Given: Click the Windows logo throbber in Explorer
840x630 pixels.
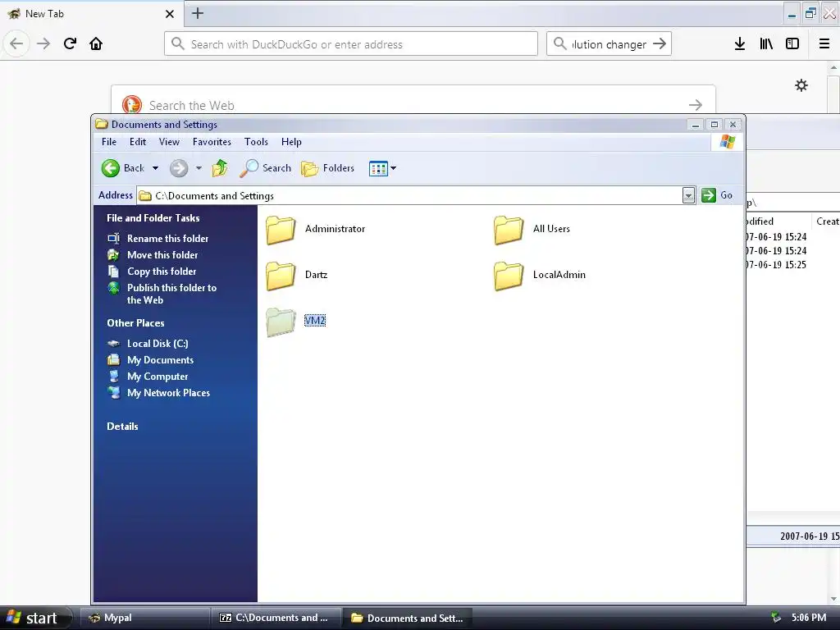Looking at the screenshot, I should pyautogui.click(x=728, y=142).
